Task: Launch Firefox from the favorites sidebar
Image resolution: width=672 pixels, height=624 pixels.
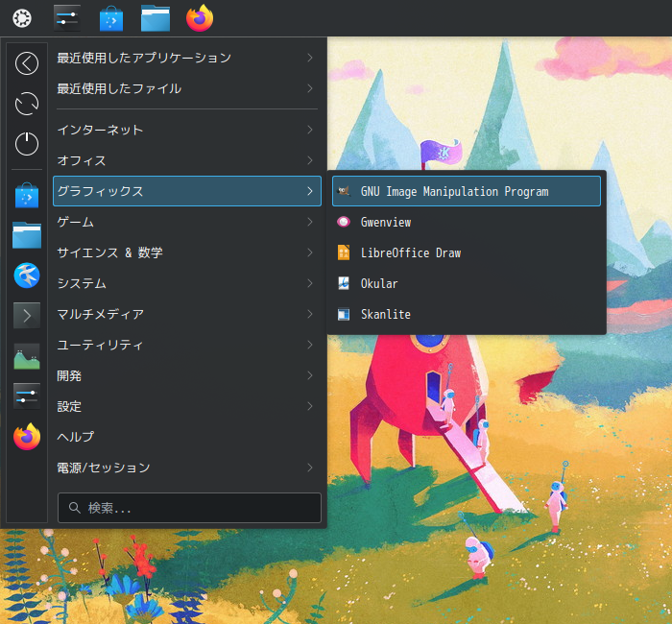Action: [x=27, y=436]
